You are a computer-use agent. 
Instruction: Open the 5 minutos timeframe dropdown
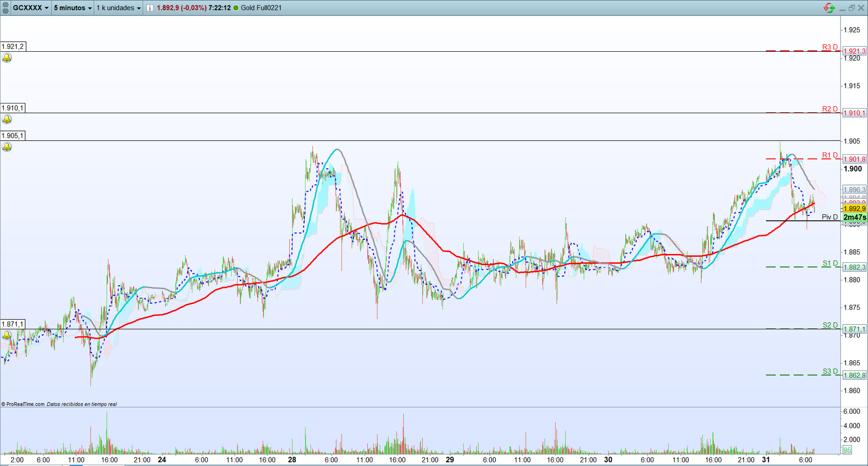(73, 8)
